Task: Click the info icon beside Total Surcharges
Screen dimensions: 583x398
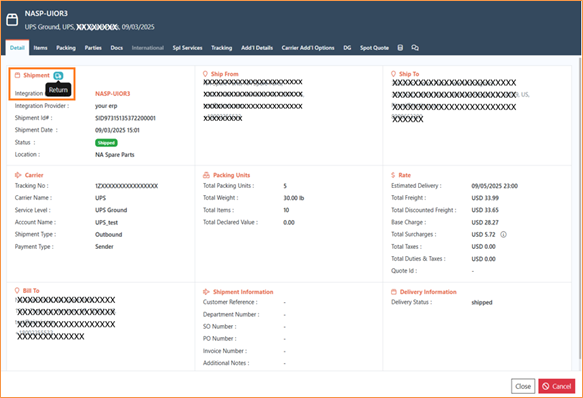Action: coord(503,234)
